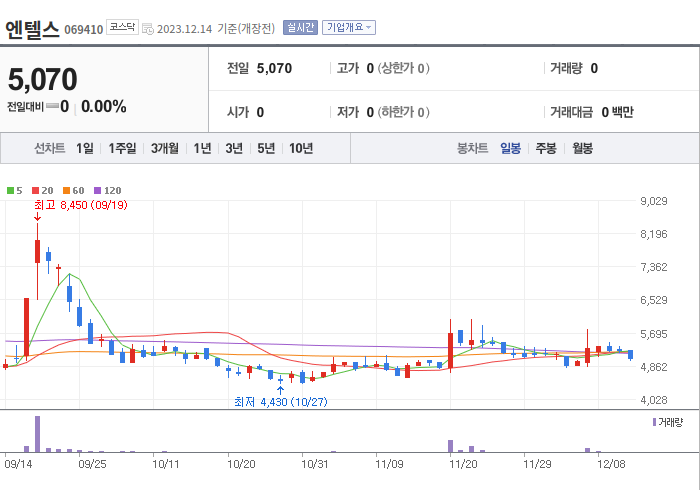The width and height of the screenshot is (700, 490).
Task: Click the 9,029 price axis label
Action: 654,201
